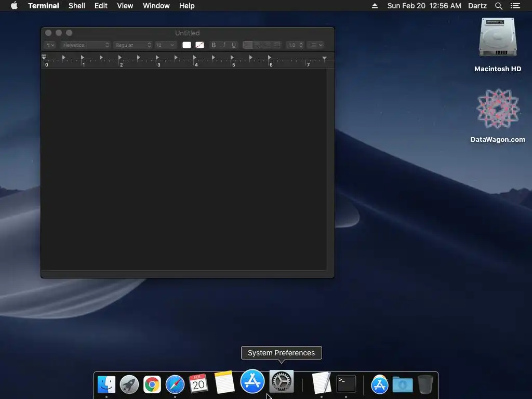This screenshot has height=399, width=532.
Task: Open list bullets and numbering dropdown
Action: point(315,45)
